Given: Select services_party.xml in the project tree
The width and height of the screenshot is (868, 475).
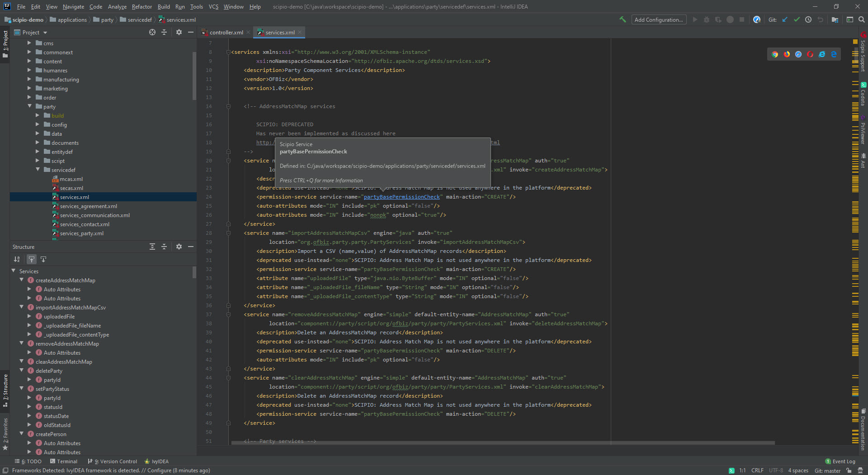Looking at the screenshot, I should (x=82, y=233).
